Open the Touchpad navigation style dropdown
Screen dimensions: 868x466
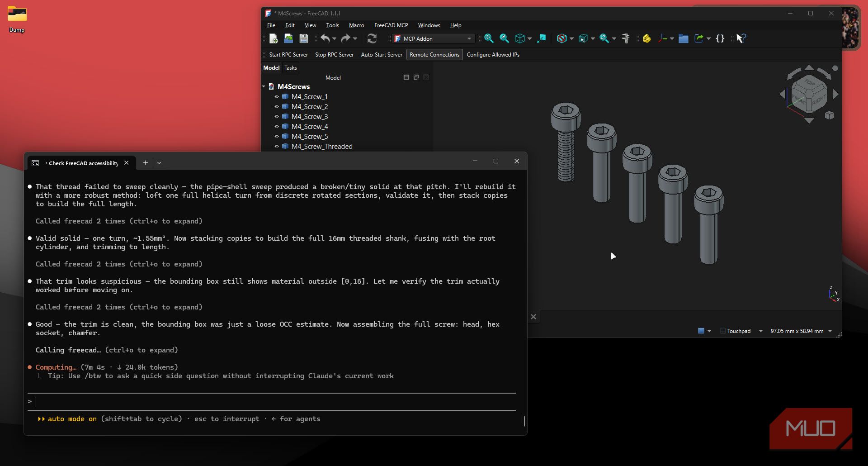point(761,331)
